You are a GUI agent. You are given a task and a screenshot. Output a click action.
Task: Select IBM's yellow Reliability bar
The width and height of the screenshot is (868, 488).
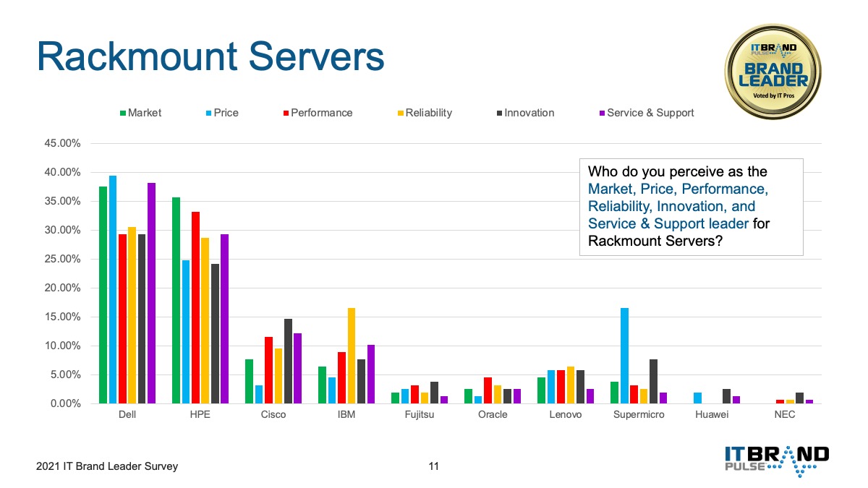tap(351, 356)
